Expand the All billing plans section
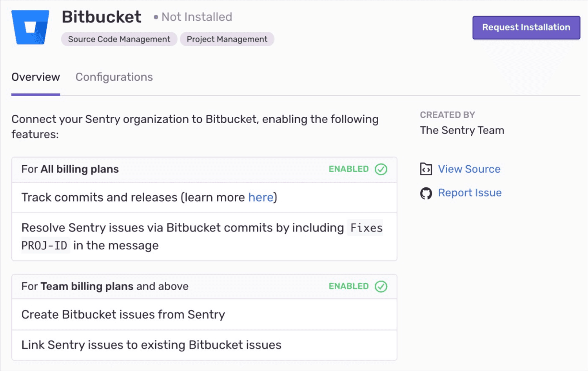Viewport: 588px width, 371px height. tap(204, 169)
